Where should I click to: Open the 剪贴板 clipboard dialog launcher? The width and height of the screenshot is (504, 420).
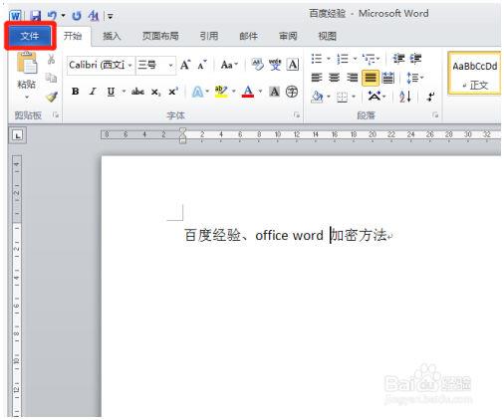coord(56,115)
